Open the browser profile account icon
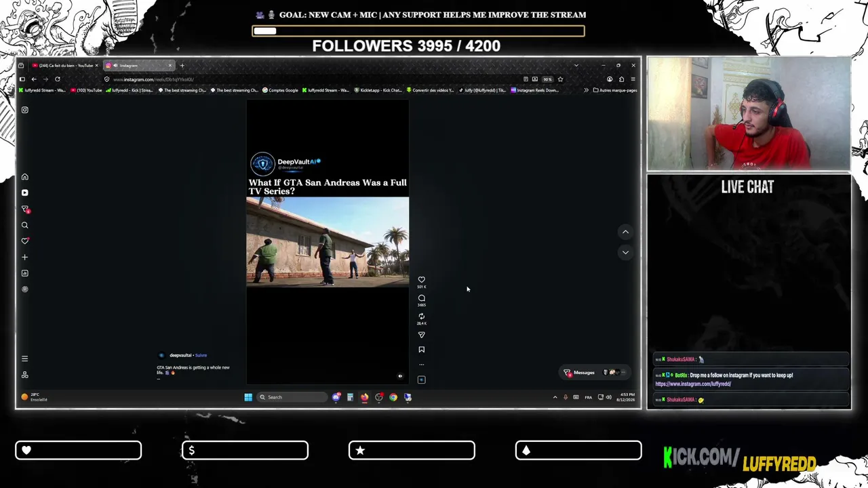 609,79
